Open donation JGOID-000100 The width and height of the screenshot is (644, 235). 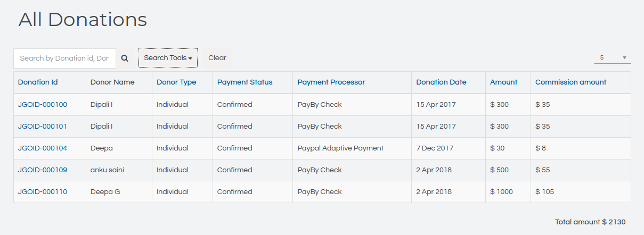click(43, 105)
